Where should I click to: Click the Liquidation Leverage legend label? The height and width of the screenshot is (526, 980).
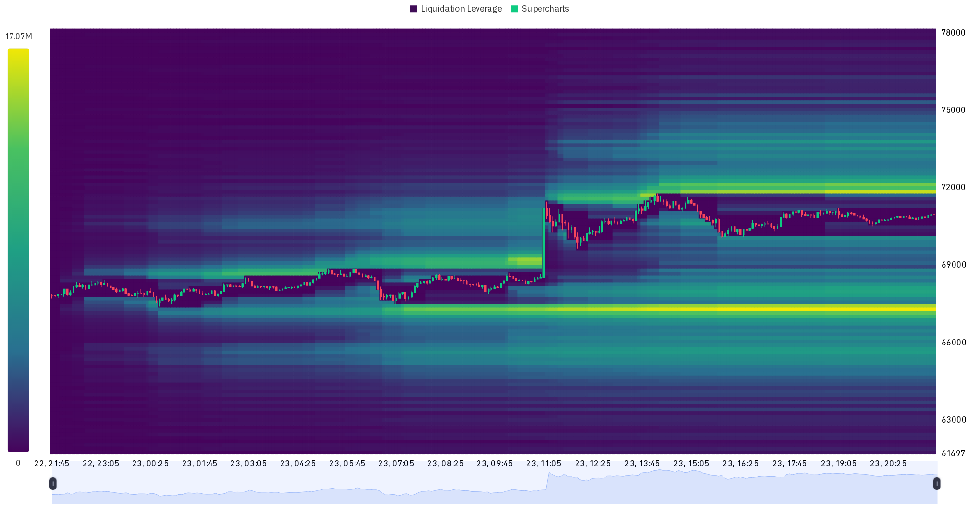point(461,9)
